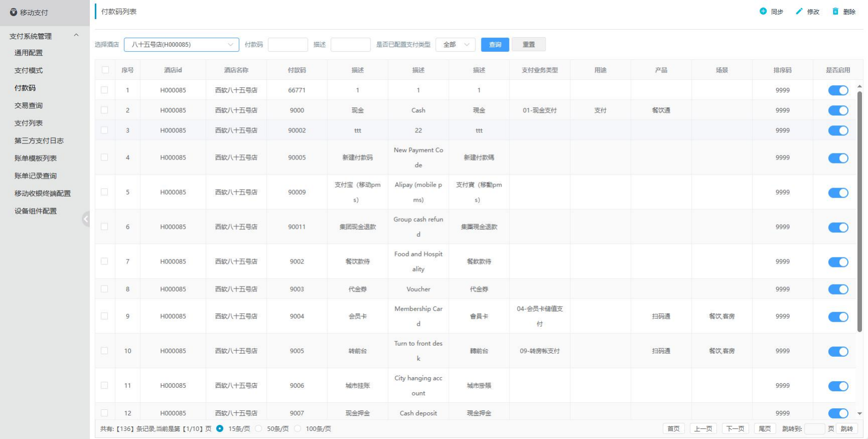Click the table vertical scrollbar thumb

pyautogui.click(x=859, y=211)
